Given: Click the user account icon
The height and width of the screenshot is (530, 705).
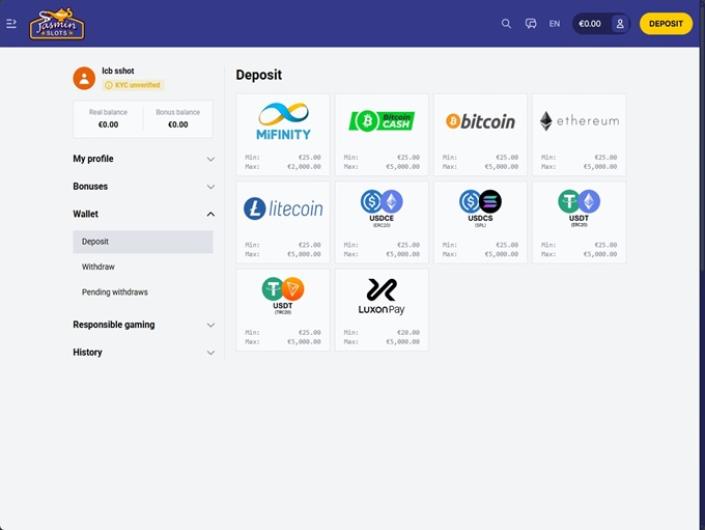Looking at the screenshot, I should [620, 24].
